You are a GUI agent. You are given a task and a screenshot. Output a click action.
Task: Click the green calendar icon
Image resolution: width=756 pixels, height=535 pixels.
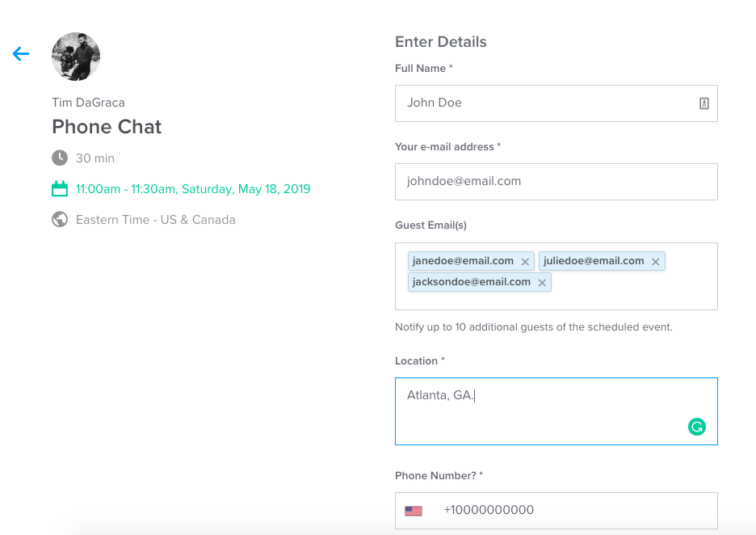60,189
